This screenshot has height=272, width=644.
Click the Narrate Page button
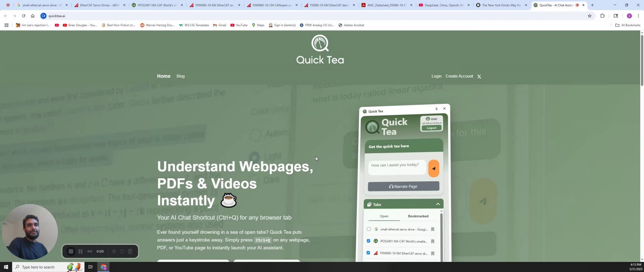(403, 186)
